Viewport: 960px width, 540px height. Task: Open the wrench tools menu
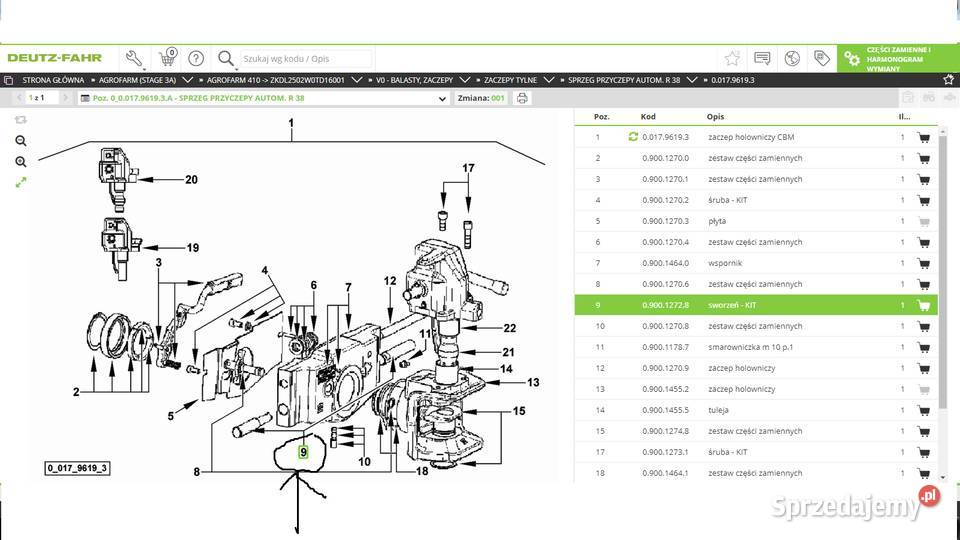coord(134,58)
